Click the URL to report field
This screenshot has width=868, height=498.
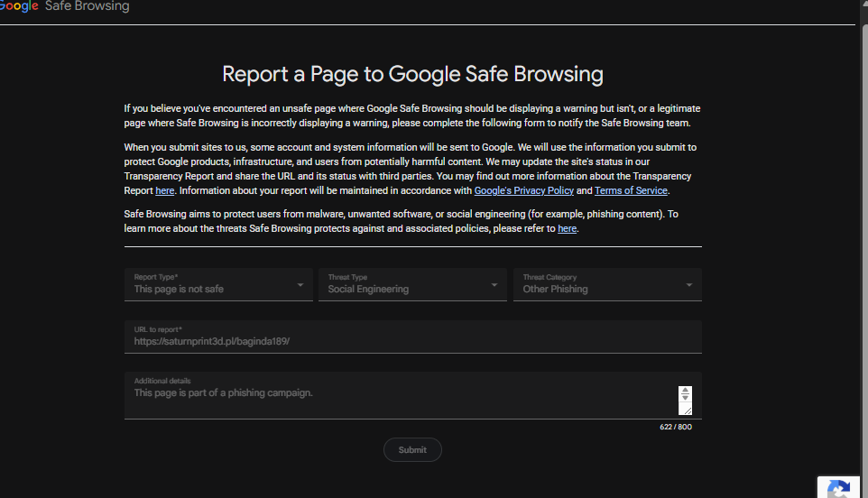(x=413, y=337)
